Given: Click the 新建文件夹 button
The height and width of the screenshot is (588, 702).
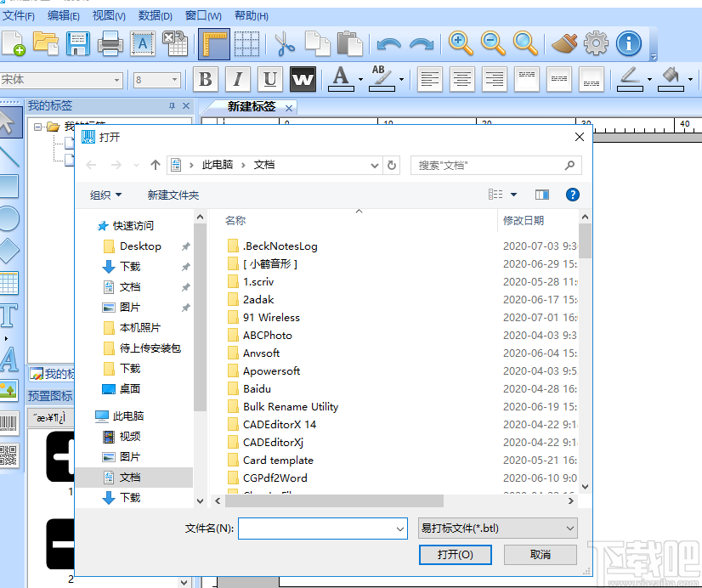Looking at the screenshot, I should coord(173,195).
